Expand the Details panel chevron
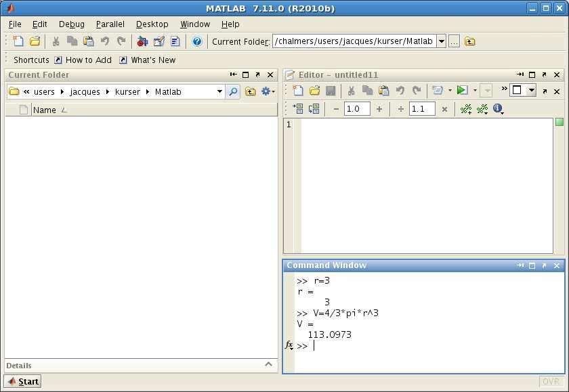Image resolution: width=569 pixels, height=392 pixels. coord(268,364)
